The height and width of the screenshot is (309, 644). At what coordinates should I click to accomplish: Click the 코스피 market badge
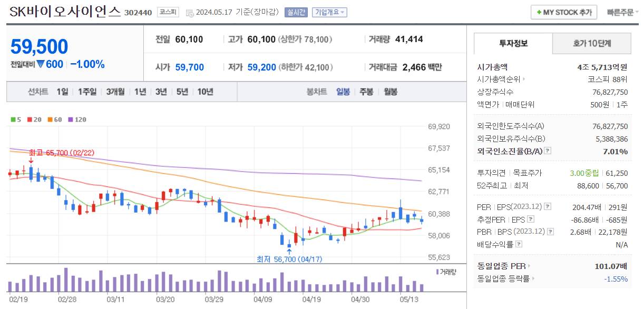(168, 12)
